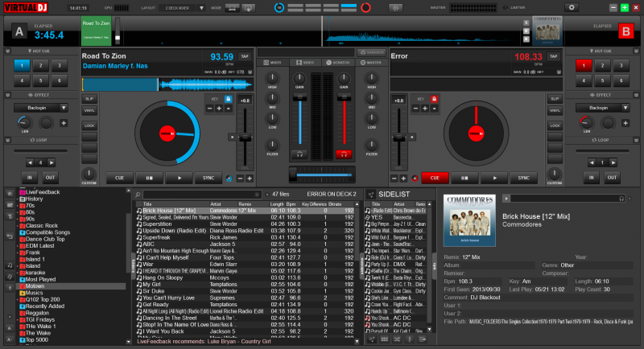Toggle deck A's headphone PFL button in the mixer
Viewport: 644px width, 349px height.
(x=299, y=154)
